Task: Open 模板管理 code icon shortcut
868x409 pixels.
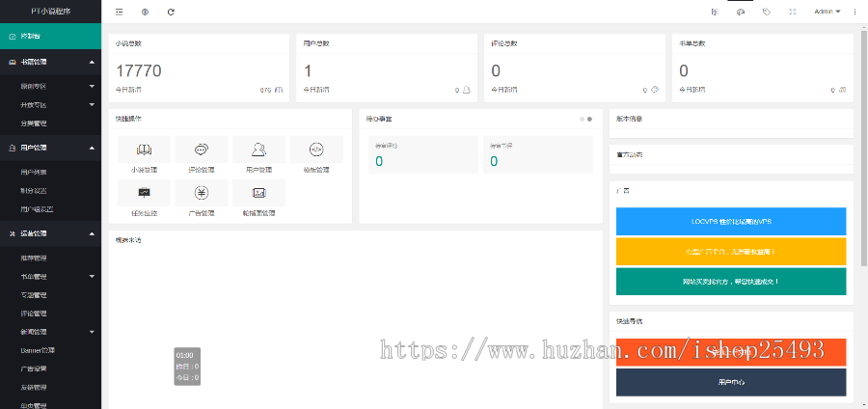Action: click(316, 150)
